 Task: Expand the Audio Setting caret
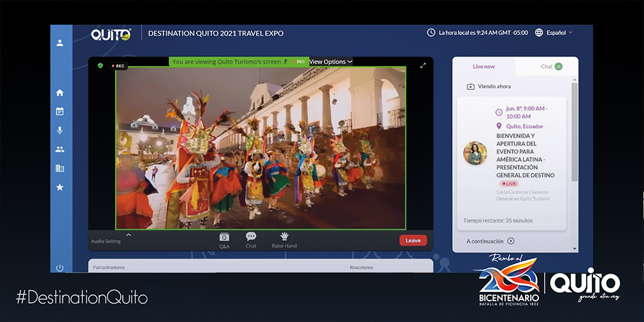click(128, 235)
